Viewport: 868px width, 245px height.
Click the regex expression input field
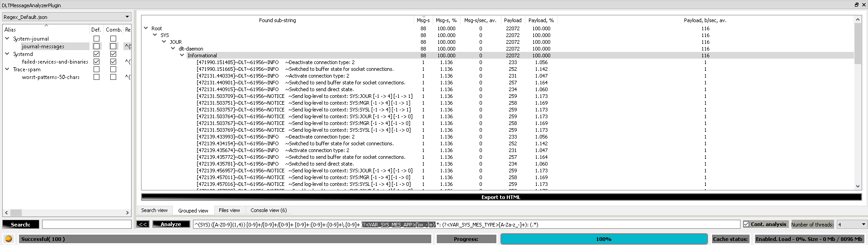[467, 224]
